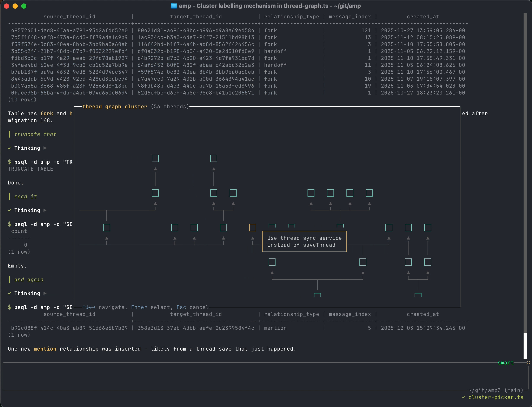This screenshot has height=407, width=532.
Task: Click the 'Esc' cancel hint in popup footer
Action: 181,307
